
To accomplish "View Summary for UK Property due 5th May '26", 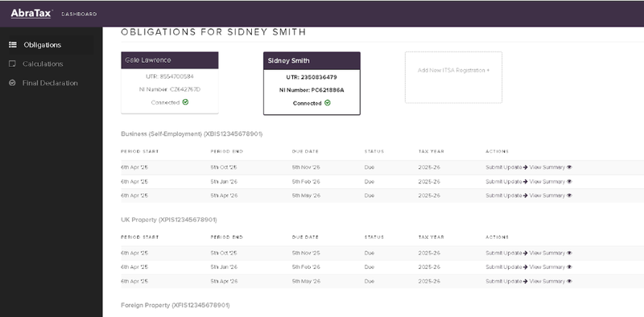I will click(x=551, y=282).
